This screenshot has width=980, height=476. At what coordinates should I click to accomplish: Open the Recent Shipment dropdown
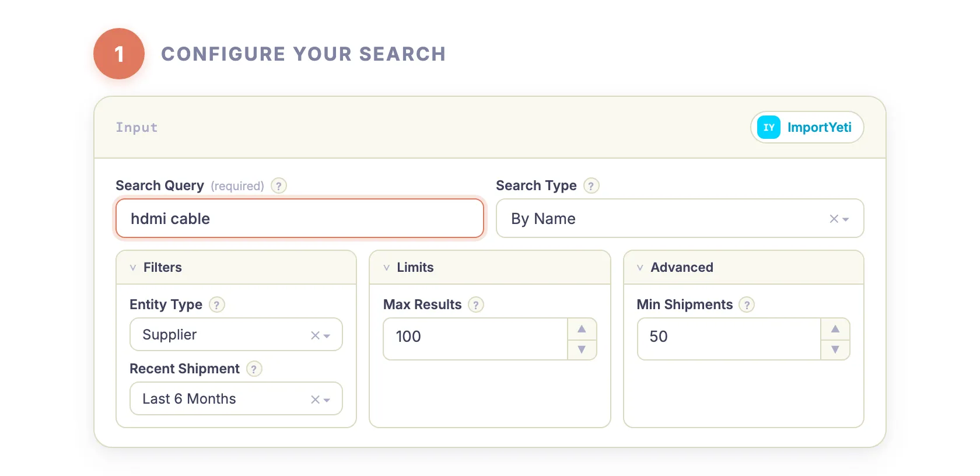click(x=327, y=399)
